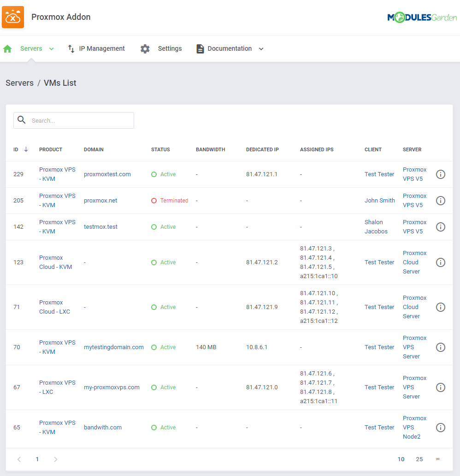Click the Documentation file icon
The width and height of the screenshot is (460, 476).
click(x=200, y=48)
